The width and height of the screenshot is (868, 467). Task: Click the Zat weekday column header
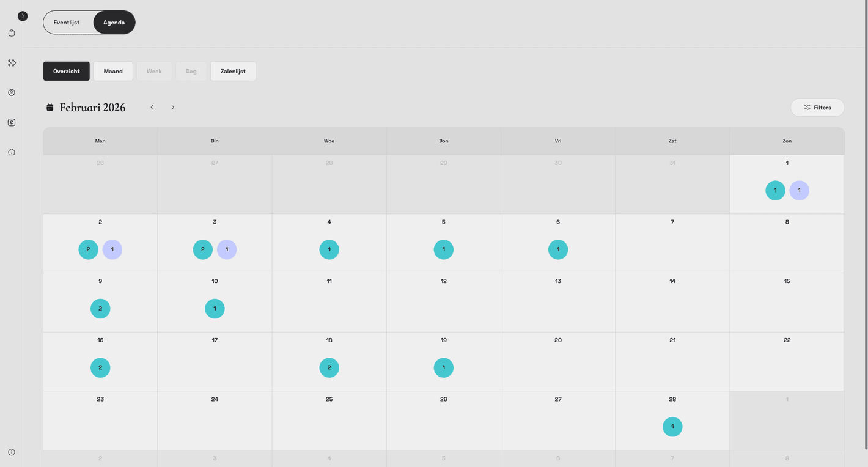[672, 141]
